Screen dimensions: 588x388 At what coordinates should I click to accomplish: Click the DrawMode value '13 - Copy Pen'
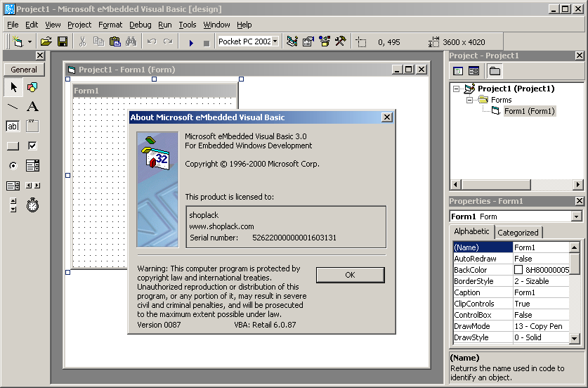click(538, 326)
